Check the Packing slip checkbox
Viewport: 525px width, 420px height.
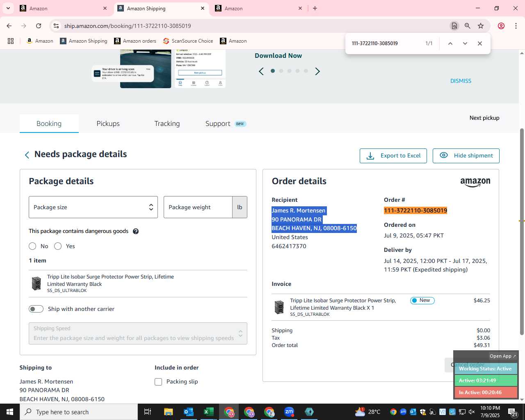tap(158, 382)
